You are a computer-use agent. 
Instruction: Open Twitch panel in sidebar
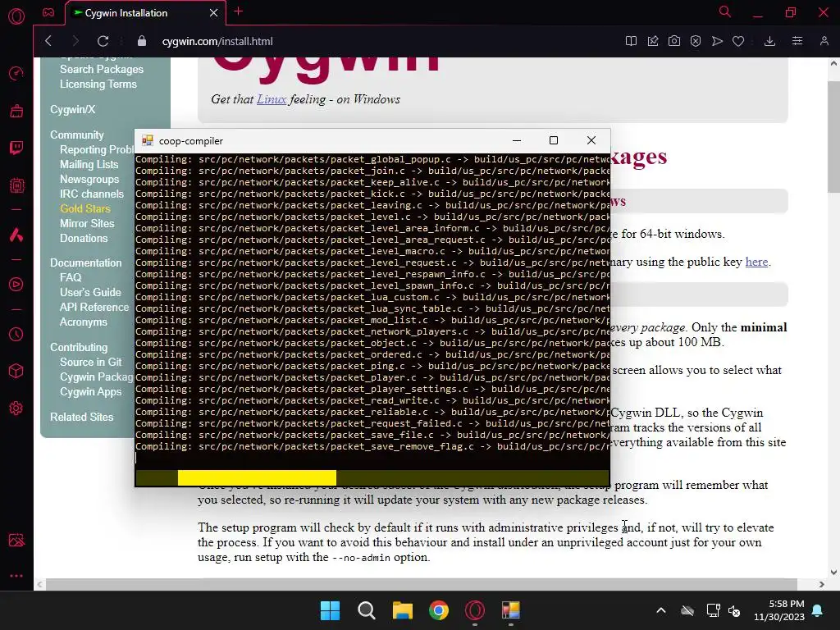pos(16,148)
